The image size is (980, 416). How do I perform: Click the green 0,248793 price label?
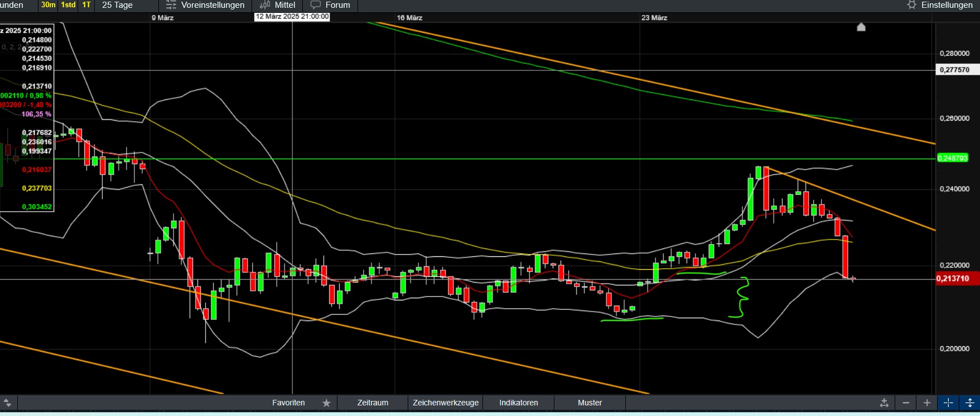pos(953,159)
